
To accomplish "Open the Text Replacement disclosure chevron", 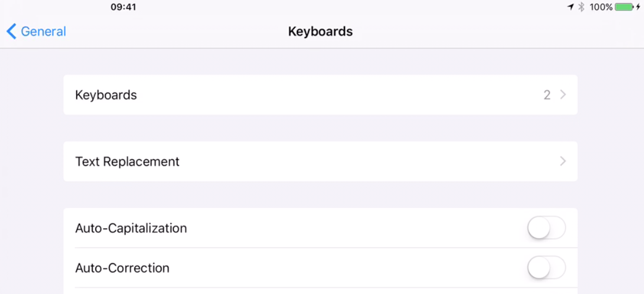I will point(563,161).
